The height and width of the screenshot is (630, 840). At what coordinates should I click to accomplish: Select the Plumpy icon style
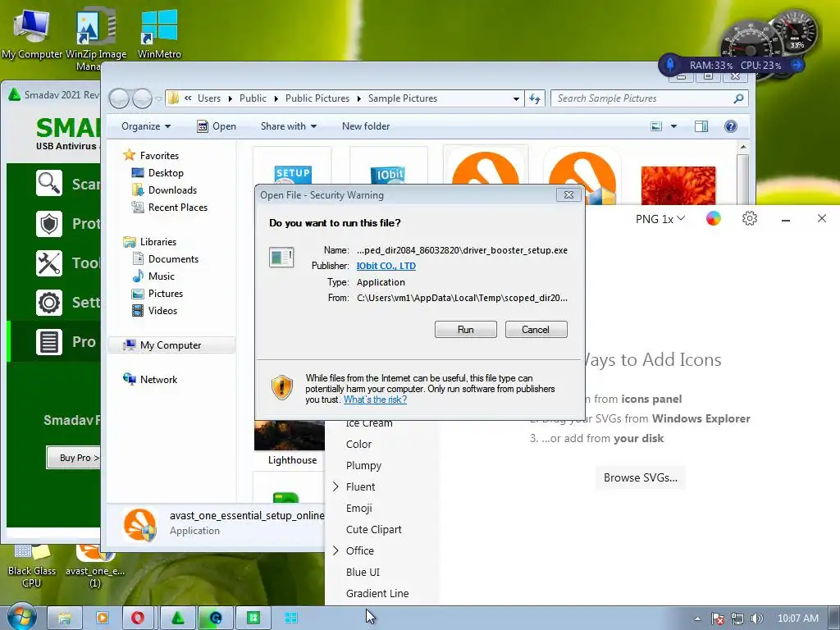[363, 466]
